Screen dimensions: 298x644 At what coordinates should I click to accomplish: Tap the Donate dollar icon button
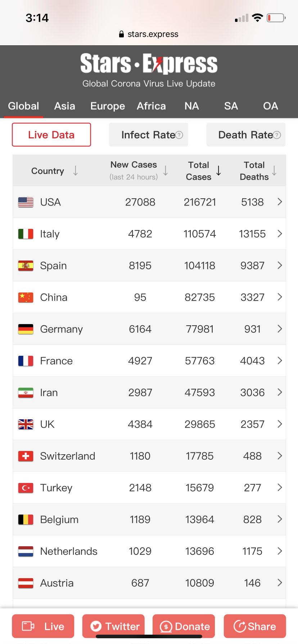pyautogui.click(x=184, y=626)
